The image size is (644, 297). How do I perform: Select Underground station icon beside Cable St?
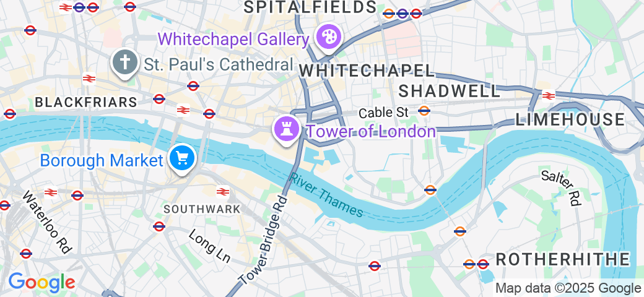[x=424, y=110]
